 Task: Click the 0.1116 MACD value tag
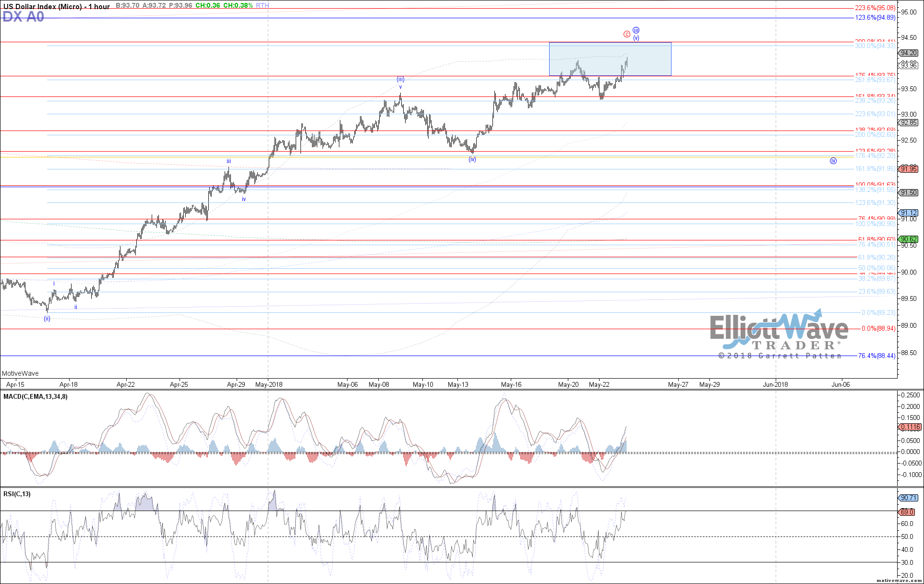click(x=910, y=427)
